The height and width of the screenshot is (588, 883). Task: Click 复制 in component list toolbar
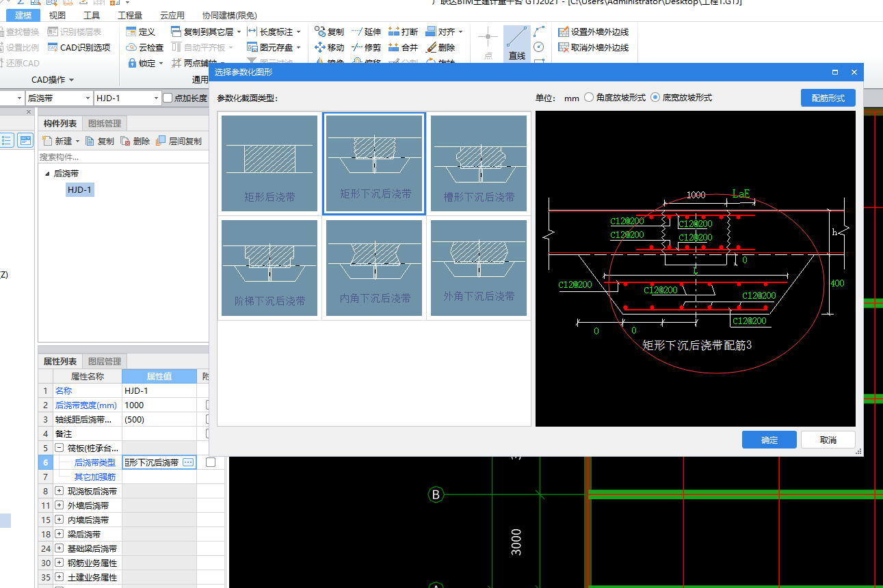pos(99,141)
